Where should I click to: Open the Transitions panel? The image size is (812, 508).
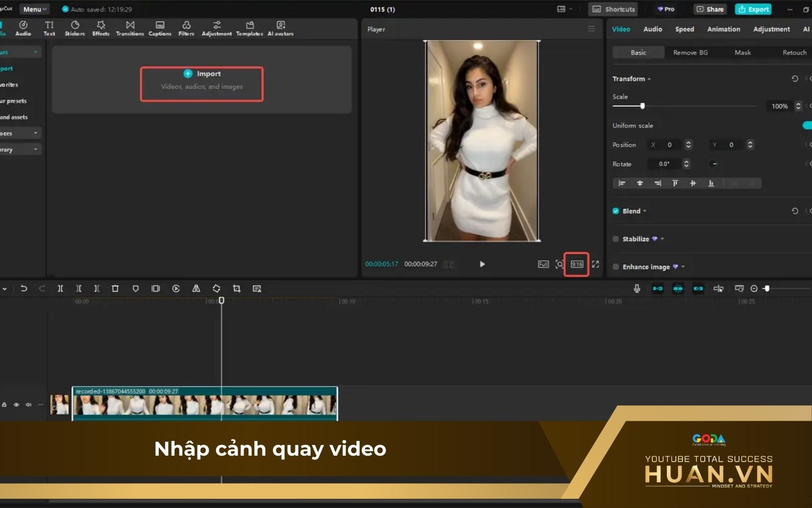pyautogui.click(x=130, y=28)
